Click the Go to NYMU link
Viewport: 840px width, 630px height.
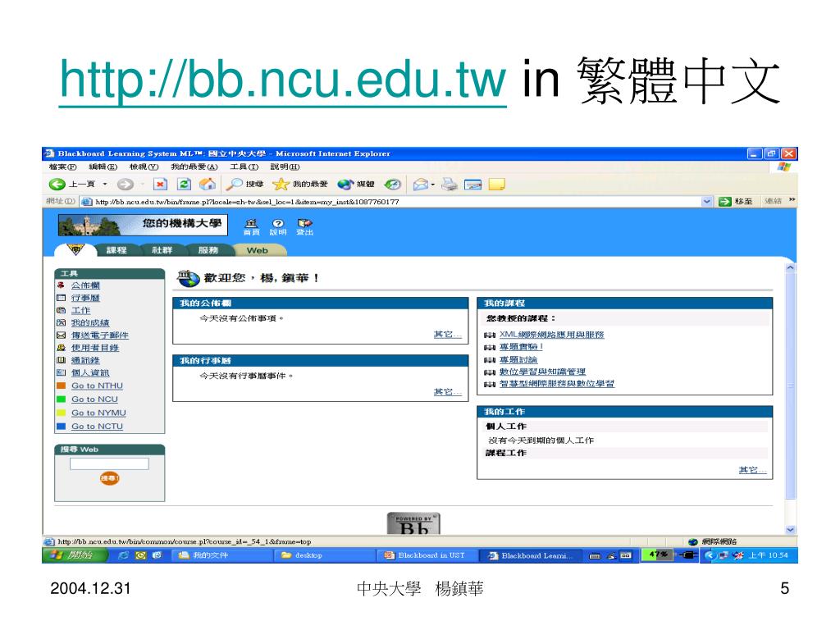coord(98,413)
